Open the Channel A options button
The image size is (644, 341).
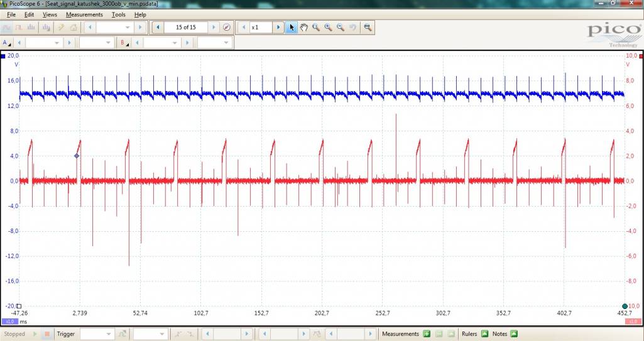coord(7,43)
